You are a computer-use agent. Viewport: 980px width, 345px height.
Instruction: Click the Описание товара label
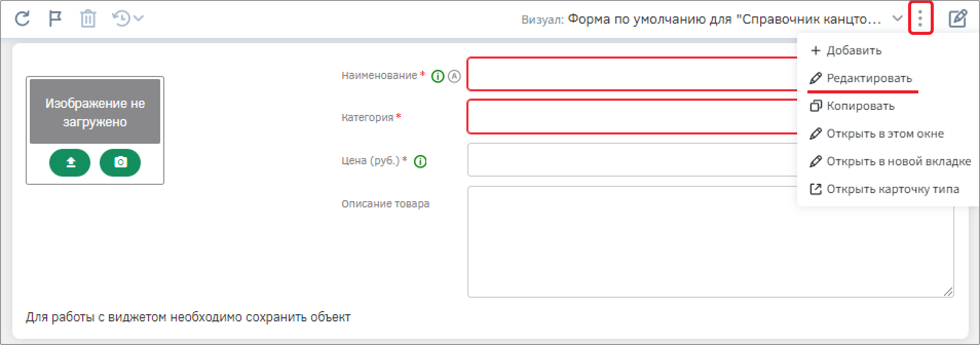[385, 204]
